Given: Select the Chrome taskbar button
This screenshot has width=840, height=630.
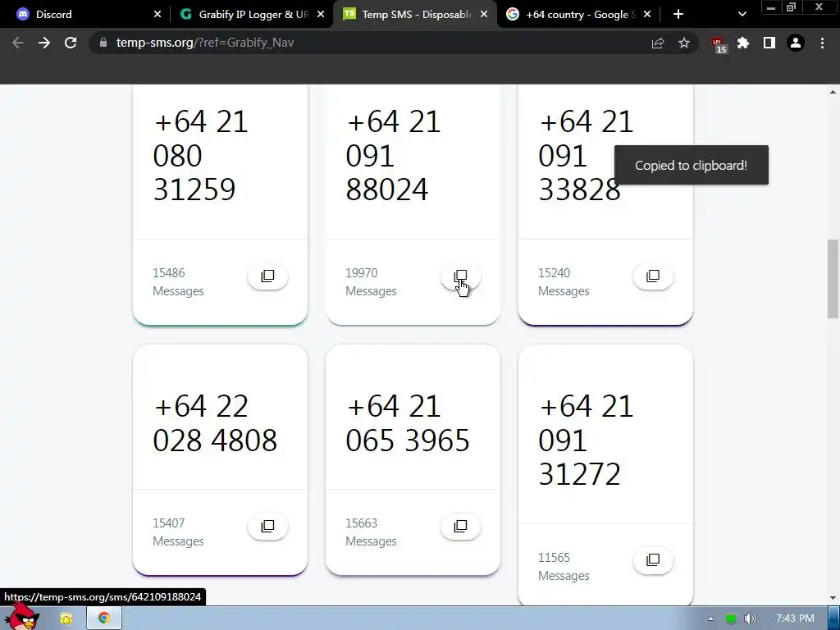Looking at the screenshot, I should tap(104, 619).
